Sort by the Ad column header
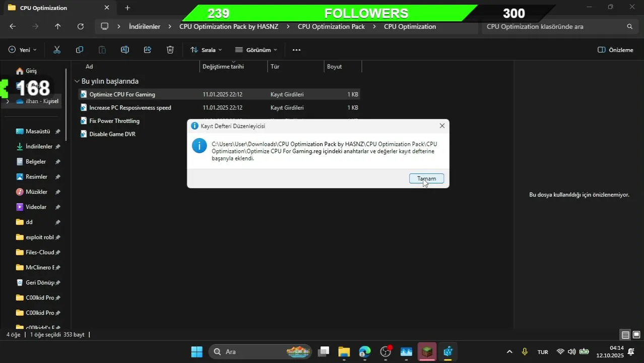The image size is (644, 363). click(x=89, y=67)
